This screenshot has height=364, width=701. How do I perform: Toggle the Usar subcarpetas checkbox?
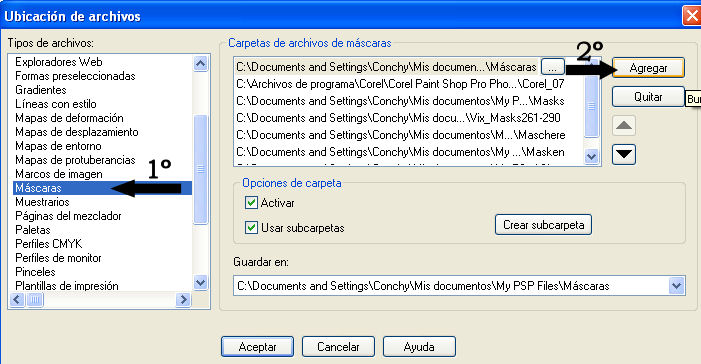[251, 227]
